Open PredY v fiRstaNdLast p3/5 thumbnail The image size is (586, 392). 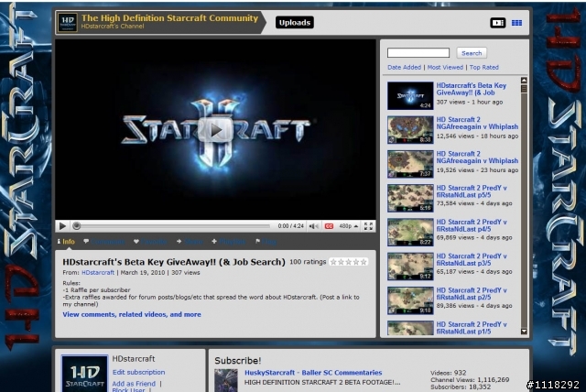(410, 267)
